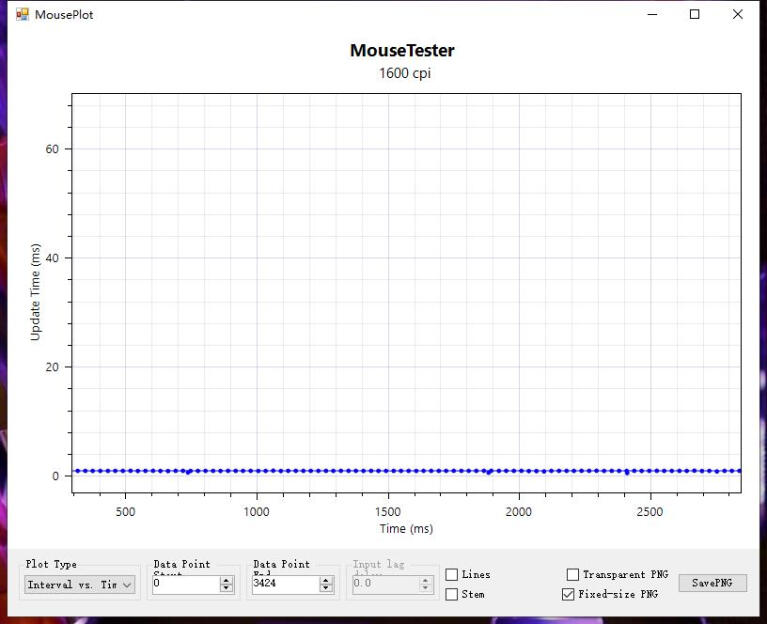This screenshot has height=624, width=767.
Task: Close the MousePlot window
Action: click(x=738, y=14)
